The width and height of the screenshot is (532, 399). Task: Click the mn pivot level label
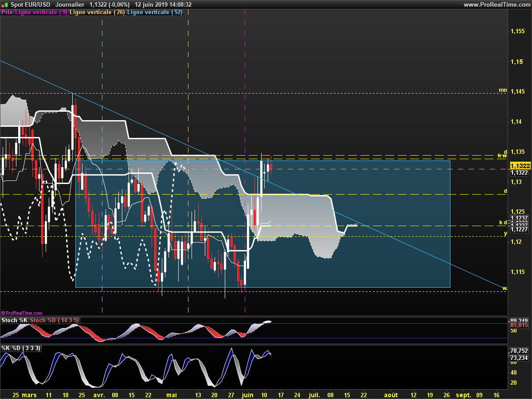[x=502, y=90]
